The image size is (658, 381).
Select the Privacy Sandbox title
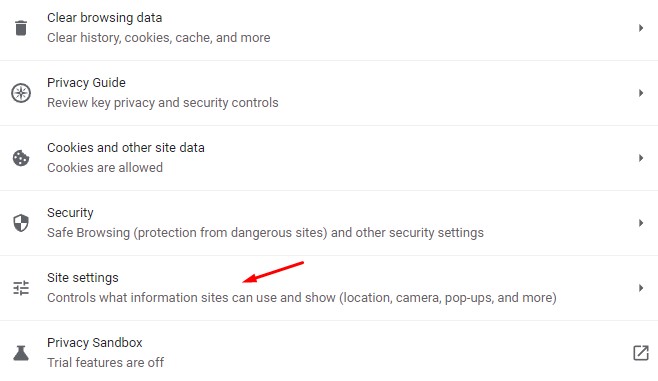94,343
